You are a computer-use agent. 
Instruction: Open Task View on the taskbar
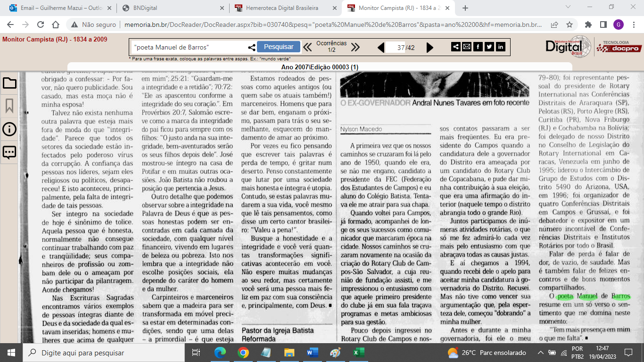point(196,352)
